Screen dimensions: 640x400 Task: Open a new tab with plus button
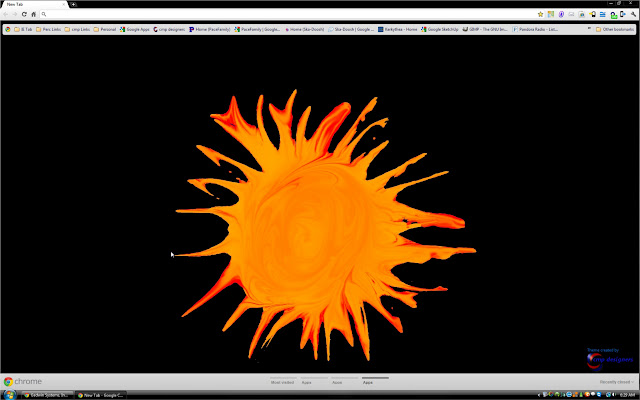73,4
